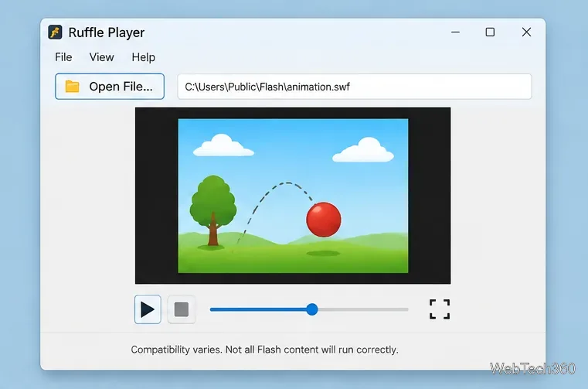
Task: Click the Ruffle Player app icon in title bar
Action: 55,32
